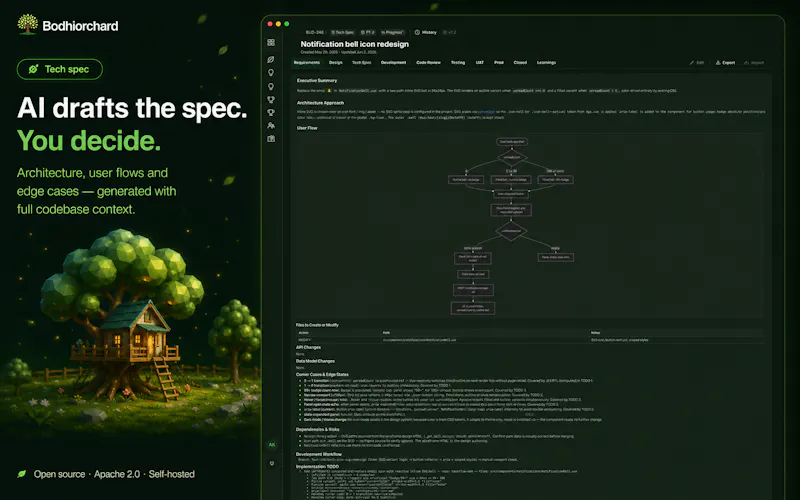Image resolution: width=800 pixels, height=500 pixels.
Task: Click the Files to Create or Modify heading
Action: 317,325
